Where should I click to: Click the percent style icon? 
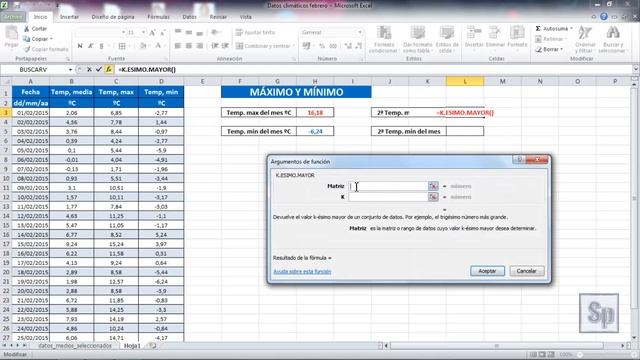322,46
